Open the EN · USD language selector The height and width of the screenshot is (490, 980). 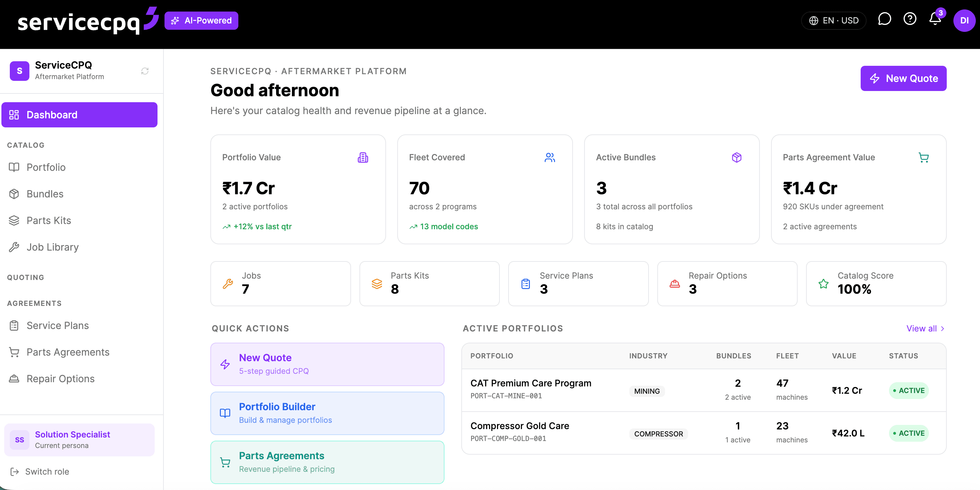click(x=834, y=21)
